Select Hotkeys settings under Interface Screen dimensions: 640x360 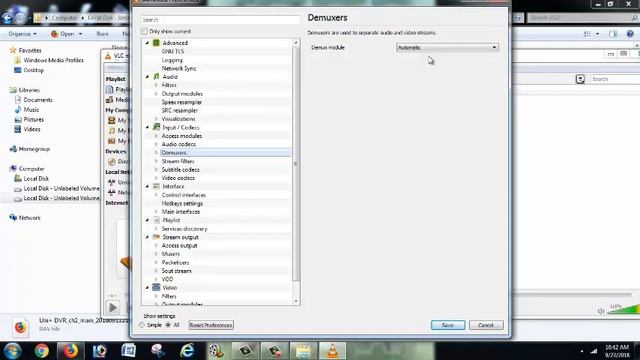tap(182, 203)
